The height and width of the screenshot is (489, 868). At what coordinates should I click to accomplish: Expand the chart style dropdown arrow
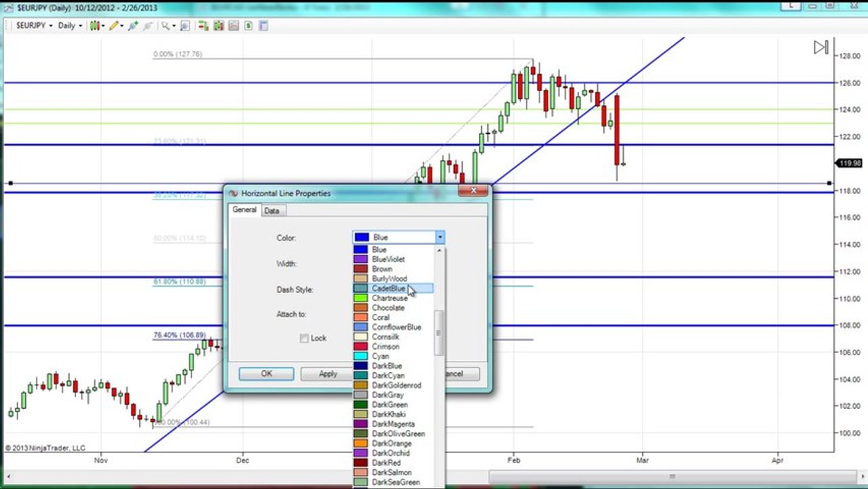pos(103,26)
